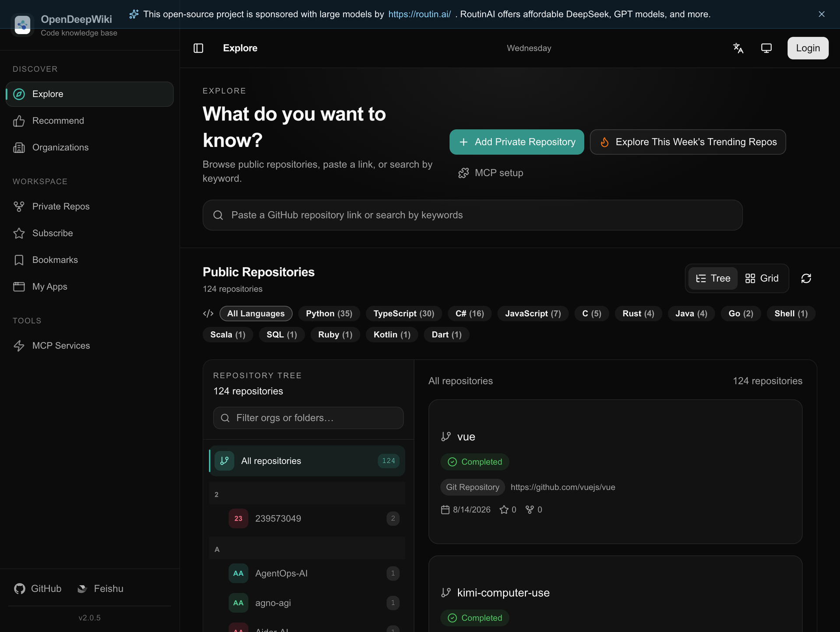Click the v2.0.5 version label
The height and width of the screenshot is (632, 840).
click(90, 618)
